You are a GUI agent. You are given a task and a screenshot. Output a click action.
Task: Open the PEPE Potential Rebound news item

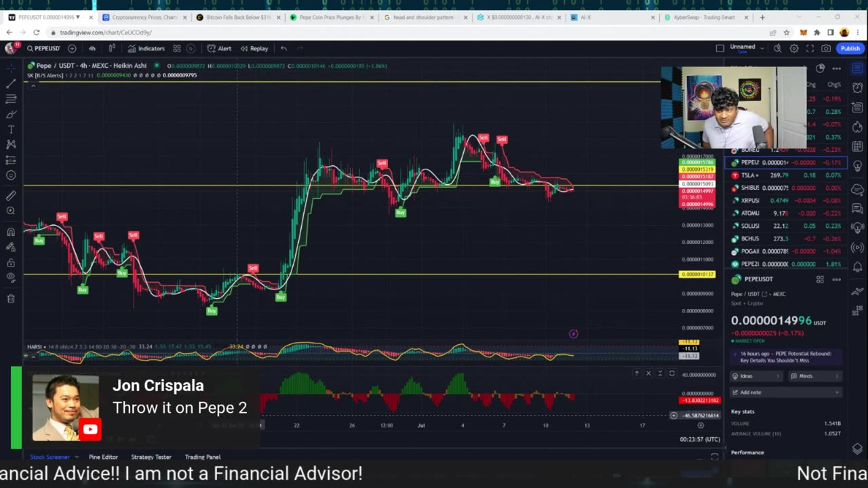pyautogui.click(x=785, y=357)
